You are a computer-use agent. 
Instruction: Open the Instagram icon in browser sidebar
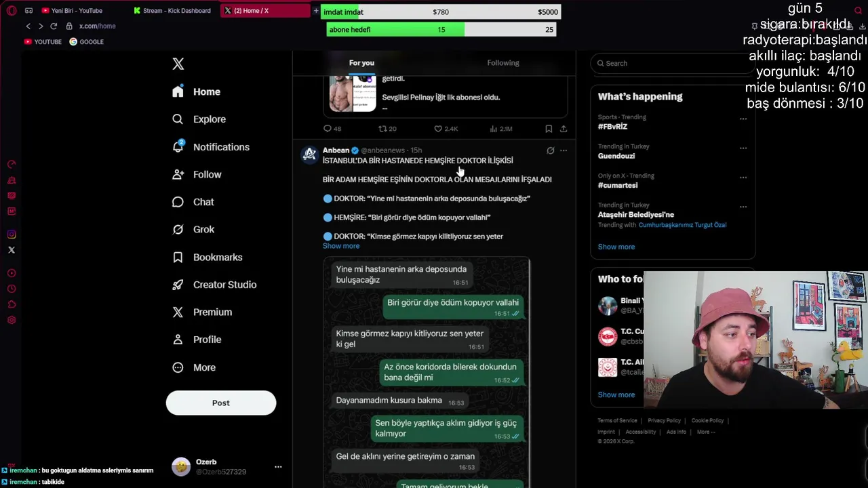(12, 235)
